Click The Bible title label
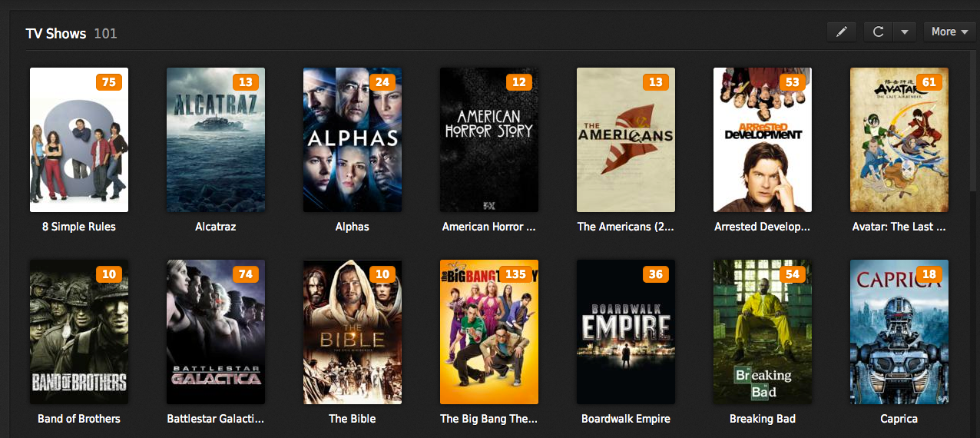This screenshot has height=438, width=980. coord(353,419)
